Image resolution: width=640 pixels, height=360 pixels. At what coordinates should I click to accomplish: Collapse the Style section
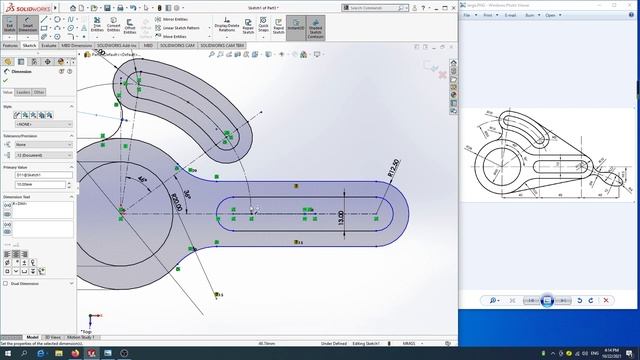[71, 107]
